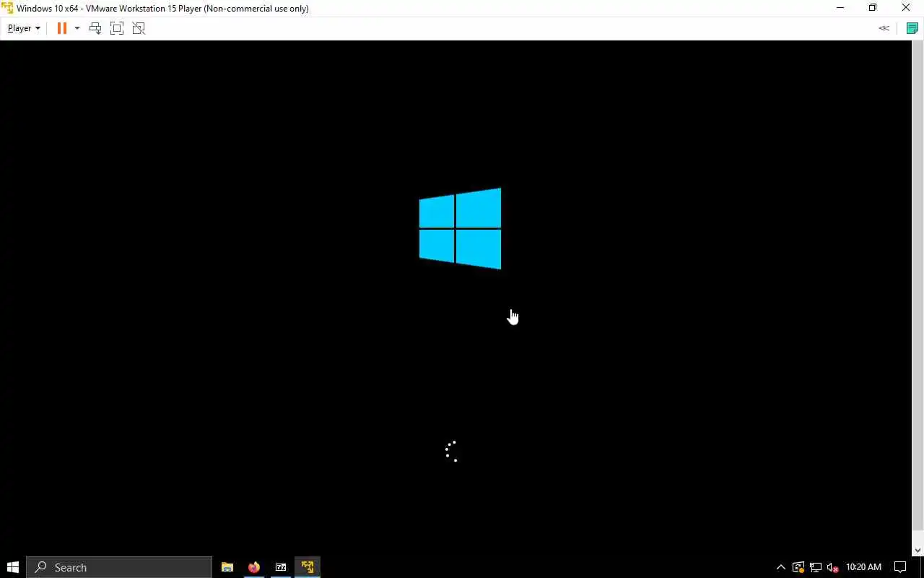The image size is (924, 578).
Task: Open the clock showing 10:20 AM
Action: (x=863, y=567)
